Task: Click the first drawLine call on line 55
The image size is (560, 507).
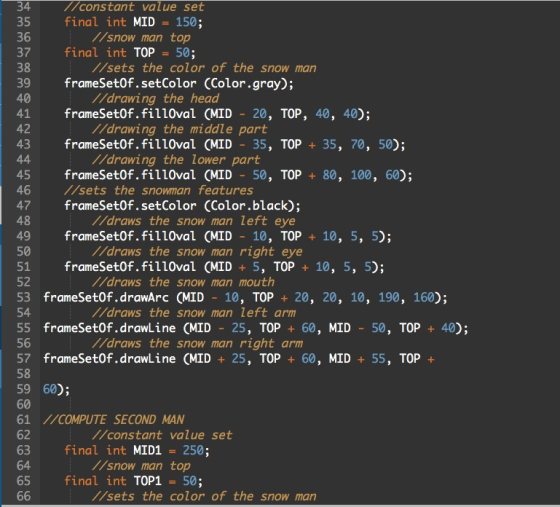Action: 255,328
